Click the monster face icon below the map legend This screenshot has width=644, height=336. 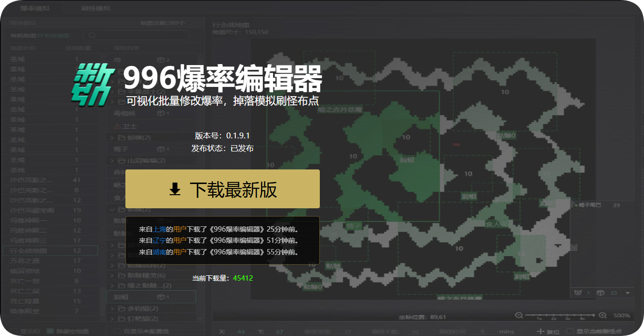[578, 293]
